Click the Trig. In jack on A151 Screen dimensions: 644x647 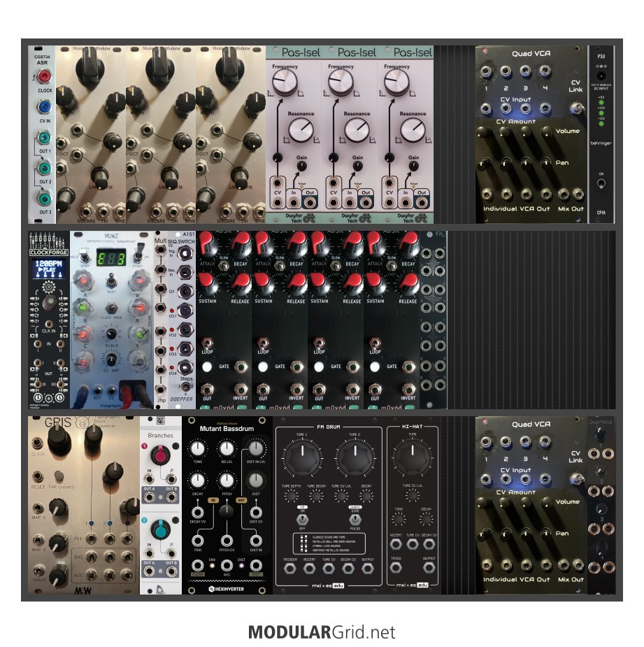coord(185,253)
